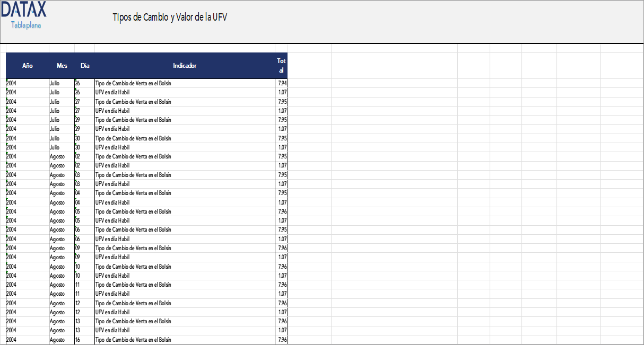Click the 'Agosto' cell in the day 05 UFV row
The height and width of the screenshot is (345, 644).
(x=62, y=220)
